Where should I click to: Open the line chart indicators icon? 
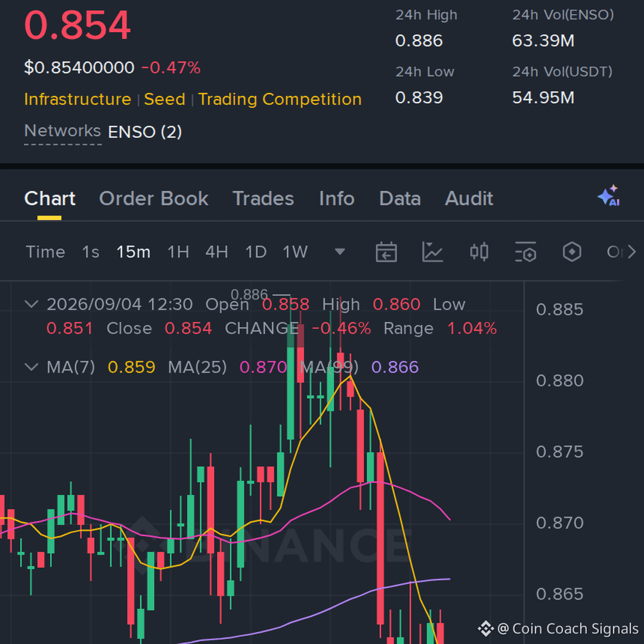tap(432, 252)
